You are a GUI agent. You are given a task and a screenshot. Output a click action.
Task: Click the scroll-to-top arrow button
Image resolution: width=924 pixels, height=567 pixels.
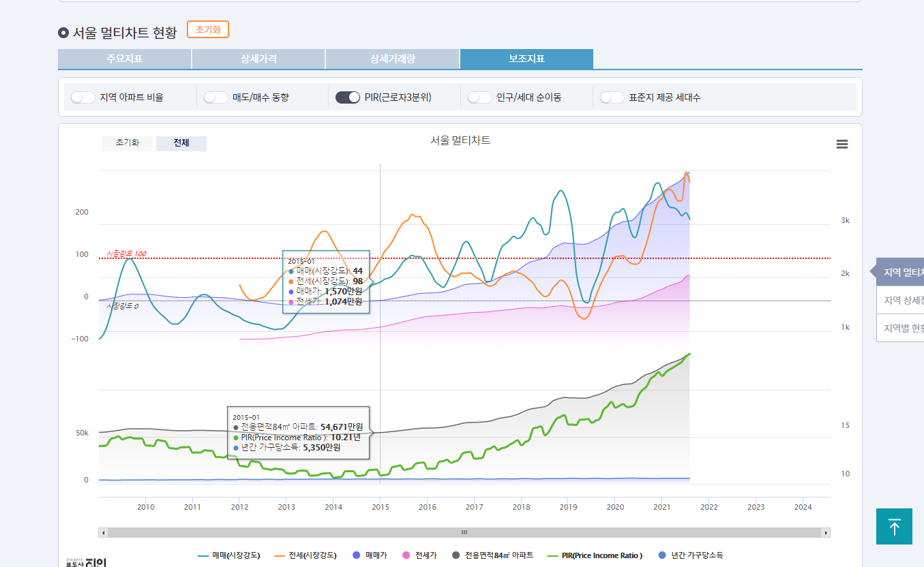(894, 526)
